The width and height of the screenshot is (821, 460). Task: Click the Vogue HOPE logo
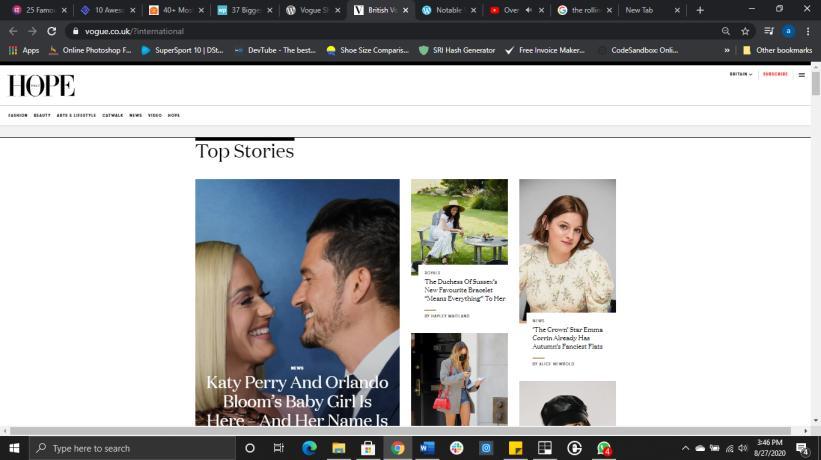tap(41, 86)
